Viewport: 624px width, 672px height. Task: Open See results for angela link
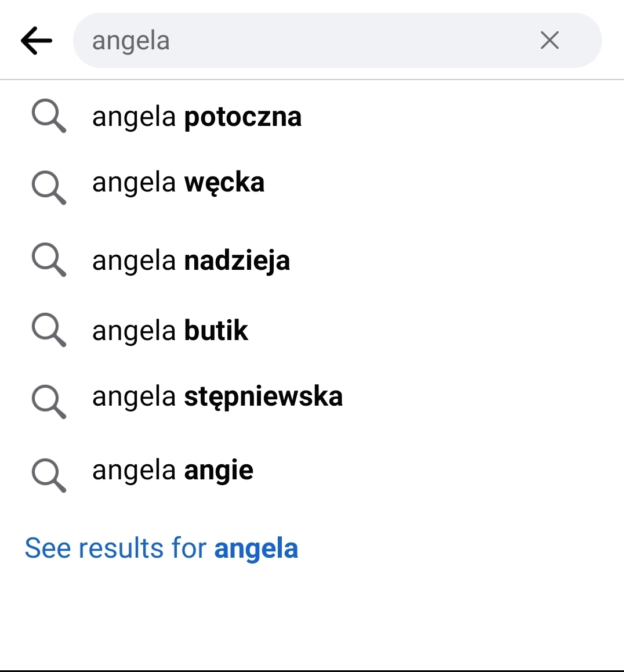click(161, 548)
